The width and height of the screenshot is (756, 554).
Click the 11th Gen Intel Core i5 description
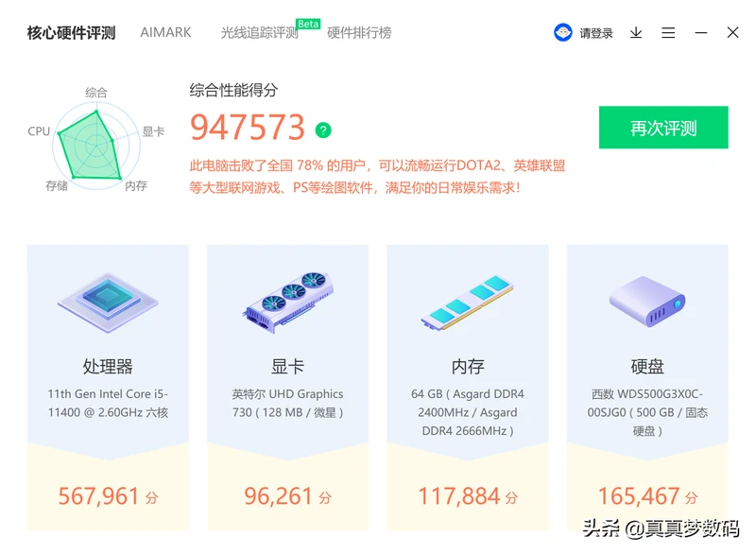click(108, 403)
